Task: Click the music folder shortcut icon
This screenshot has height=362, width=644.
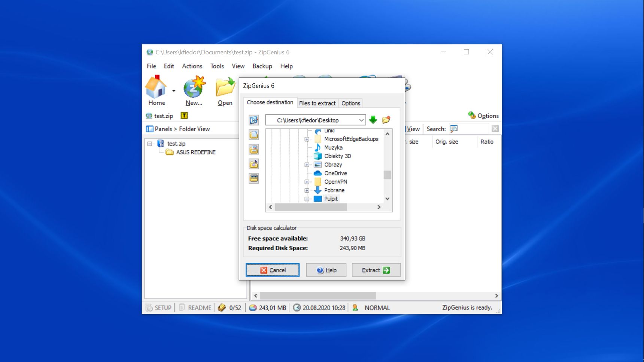Action: click(254, 164)
